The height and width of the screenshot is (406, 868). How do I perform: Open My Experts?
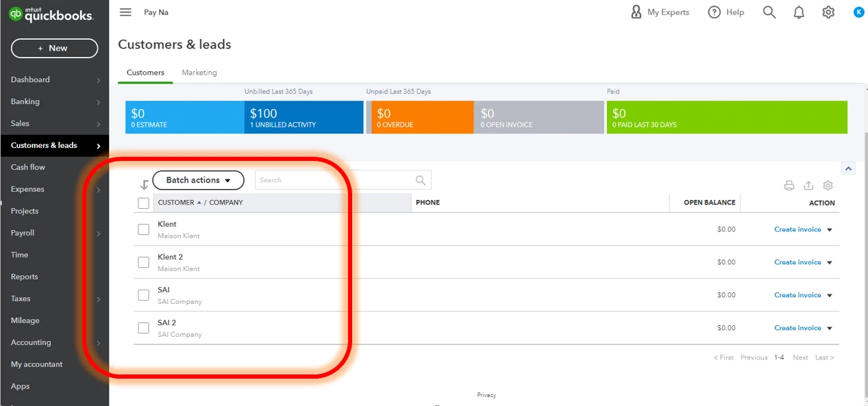tap(660, 12)
